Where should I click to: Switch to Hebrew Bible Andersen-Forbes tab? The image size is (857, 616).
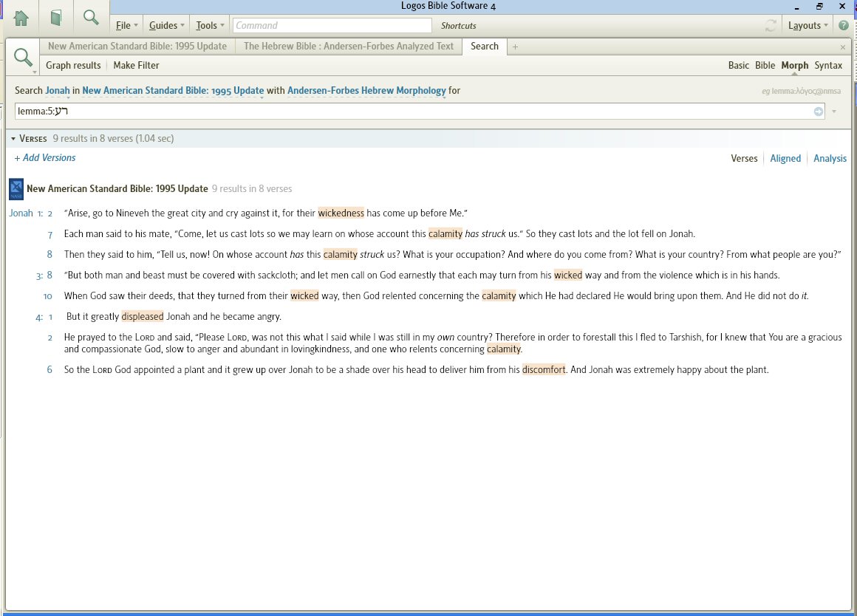(349, 47)
